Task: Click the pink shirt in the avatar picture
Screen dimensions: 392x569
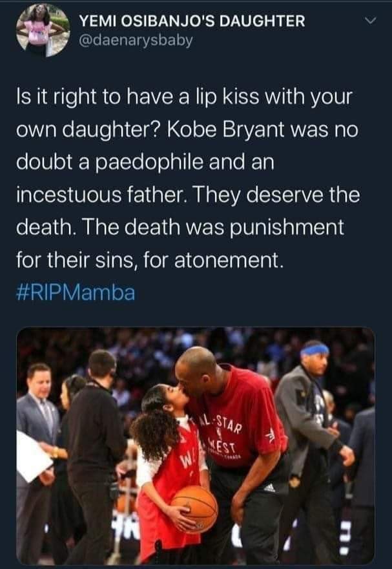Action: pos(37,34)
